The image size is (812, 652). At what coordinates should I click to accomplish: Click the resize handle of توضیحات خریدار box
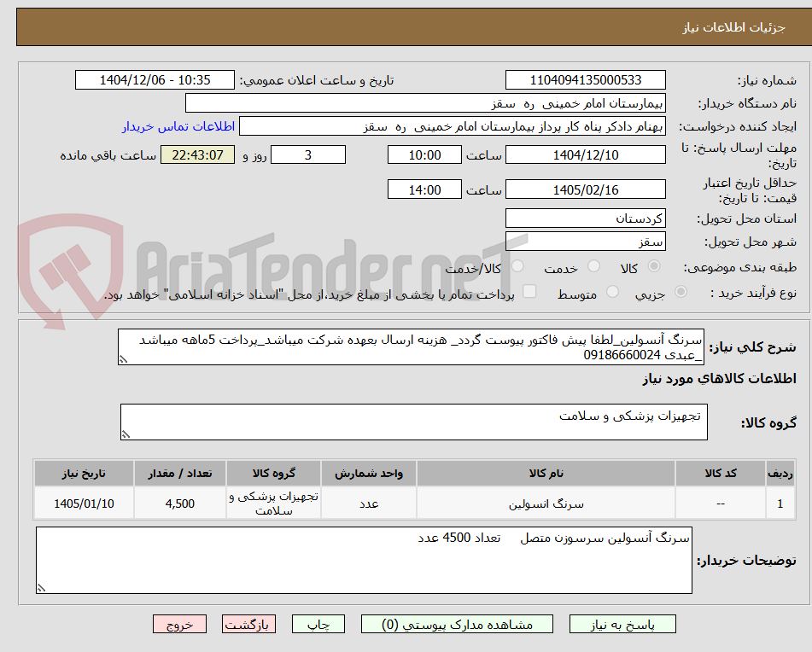[x=42, y=588]
